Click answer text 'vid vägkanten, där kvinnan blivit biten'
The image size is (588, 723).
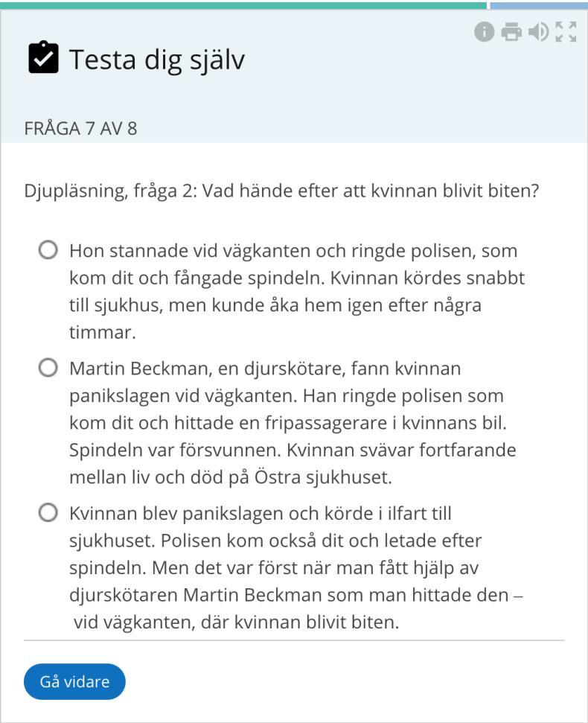click(237, 622)
